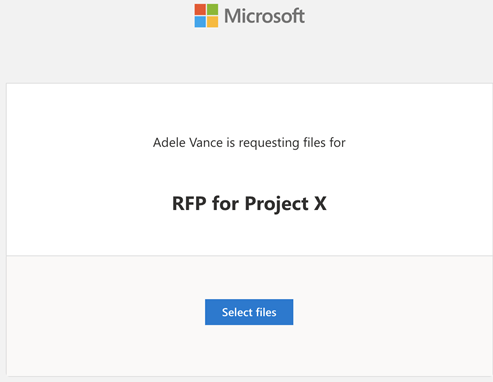Viewport: 493px width, 382px height.
Task: Click the divider line above Select files section
Action: 249,256
